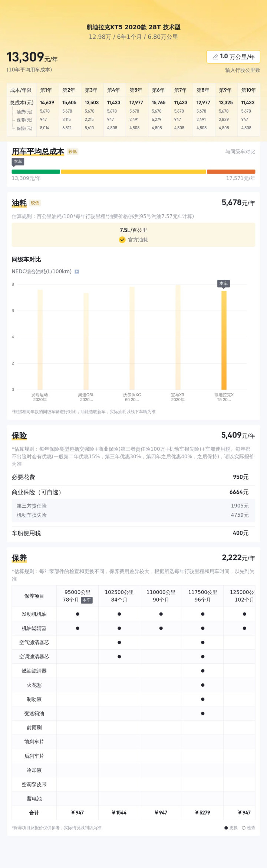
Task: Click the hollow circle 检查 legend icon
Action: click(x=244, y=828)
